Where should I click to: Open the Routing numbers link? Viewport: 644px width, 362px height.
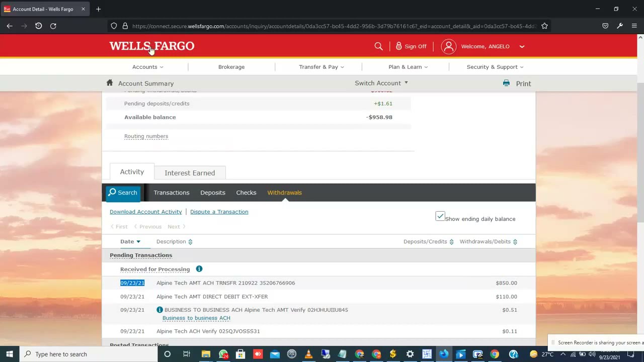click(146, 136)
